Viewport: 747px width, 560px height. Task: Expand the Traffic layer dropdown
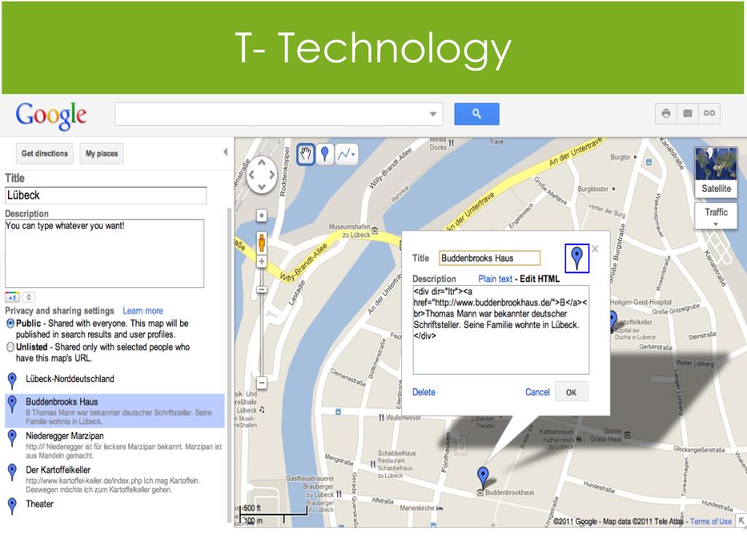coord(716,225)
